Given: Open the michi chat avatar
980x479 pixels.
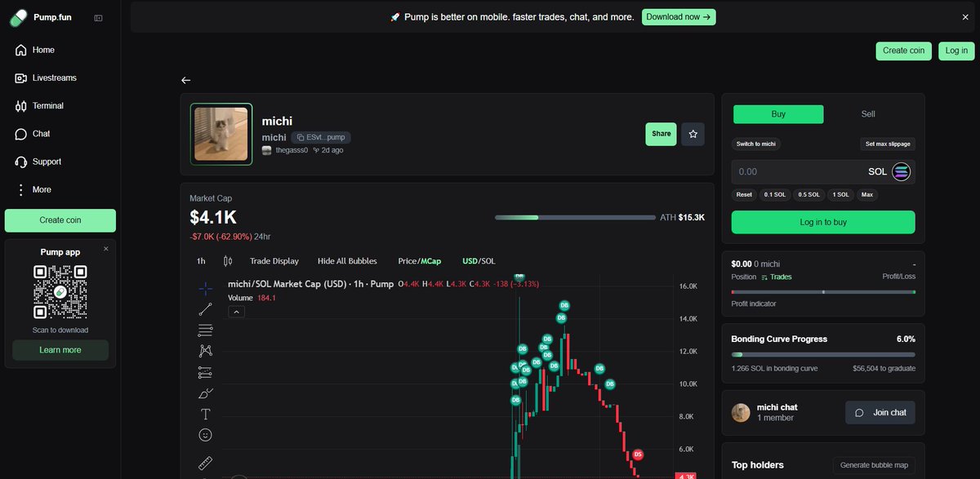Looking at the screenshot, I should point(741,413).
